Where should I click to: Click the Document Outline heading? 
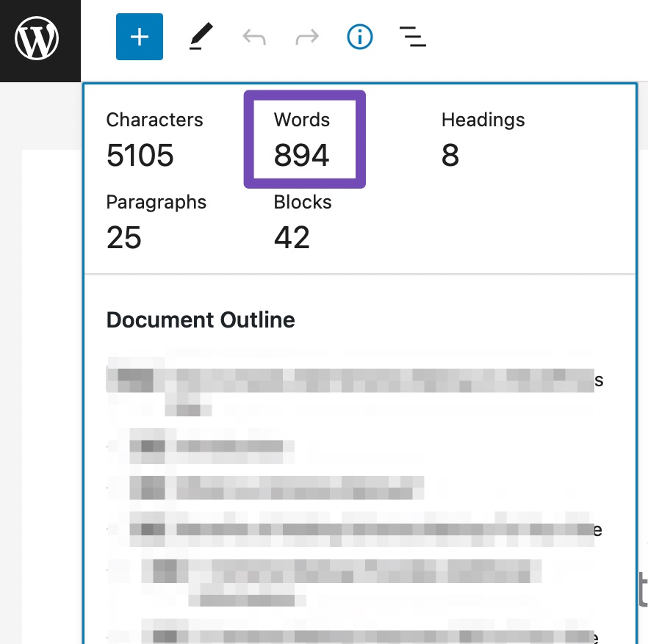pyautogui.click(x=201, y=319)
